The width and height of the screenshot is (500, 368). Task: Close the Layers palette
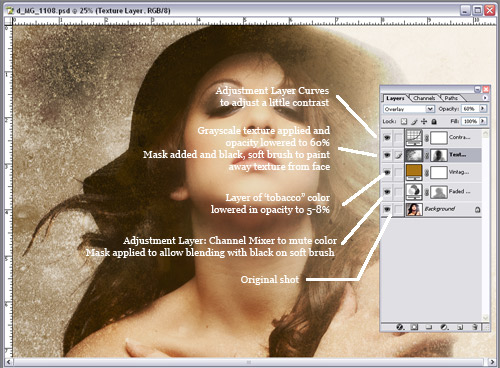tap(486, 89)
